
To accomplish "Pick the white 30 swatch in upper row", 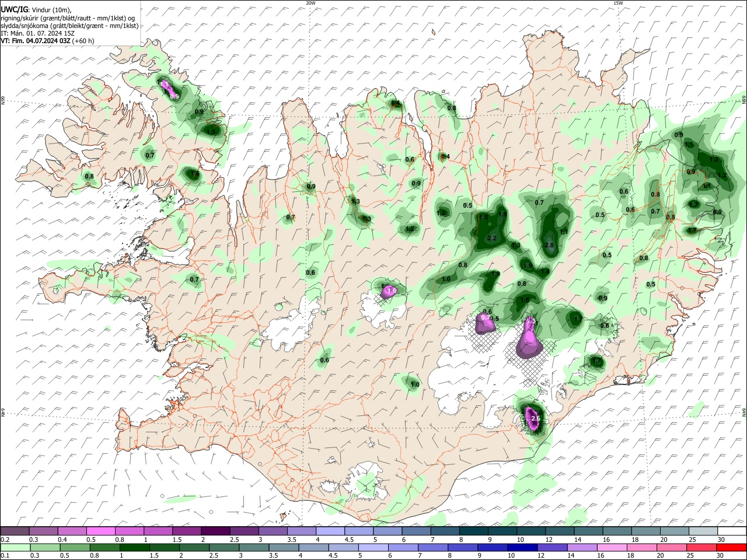I will point(732,531).
